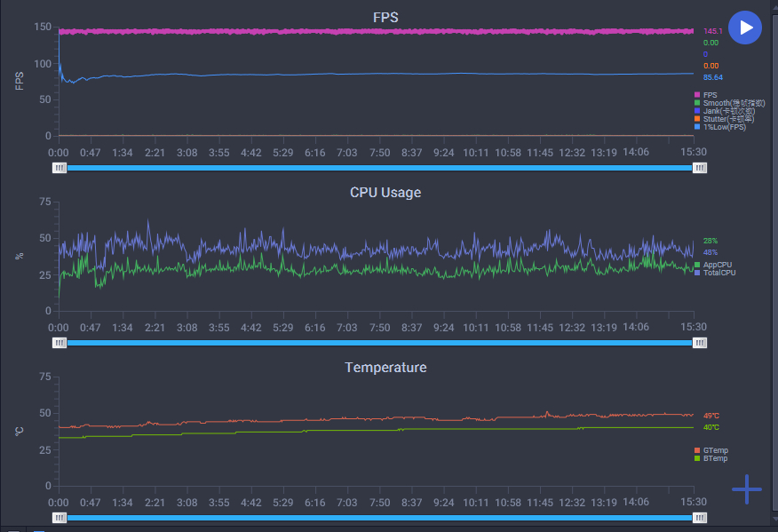Viewport: 778px width, 532px height.
Task: Toggle the AppCPU legend entry
Action: click(x=713, y=265)
